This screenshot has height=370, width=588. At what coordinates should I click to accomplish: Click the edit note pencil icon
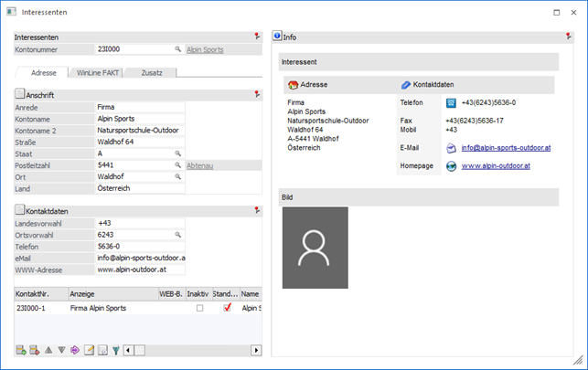pos(89,350)
